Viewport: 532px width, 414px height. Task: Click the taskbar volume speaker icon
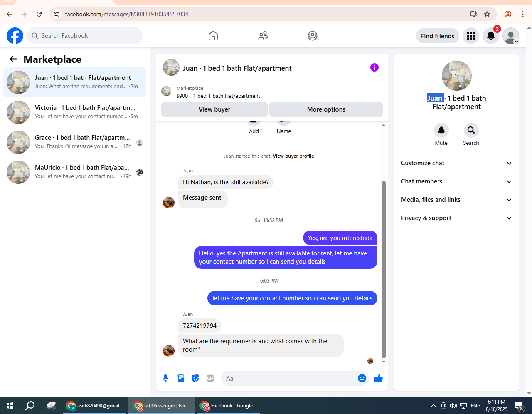[x=453, y=406]
